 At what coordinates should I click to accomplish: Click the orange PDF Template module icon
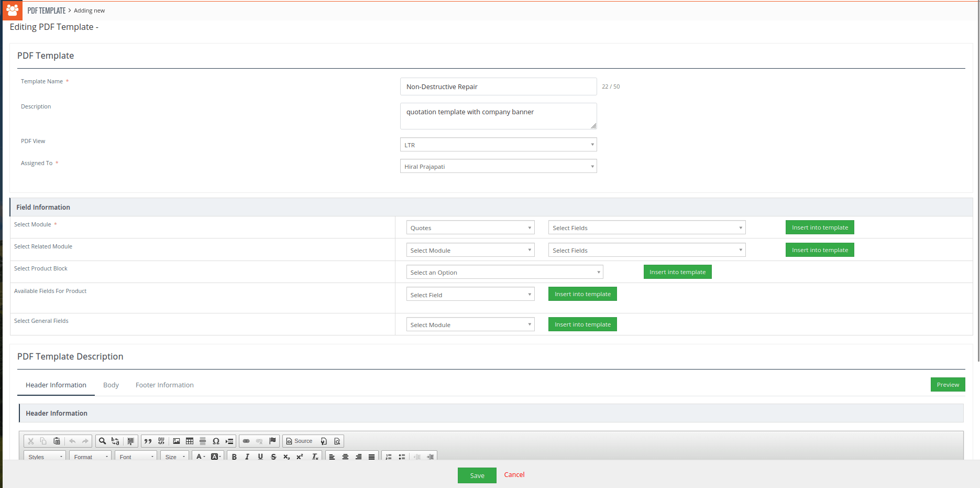(12, 10)
